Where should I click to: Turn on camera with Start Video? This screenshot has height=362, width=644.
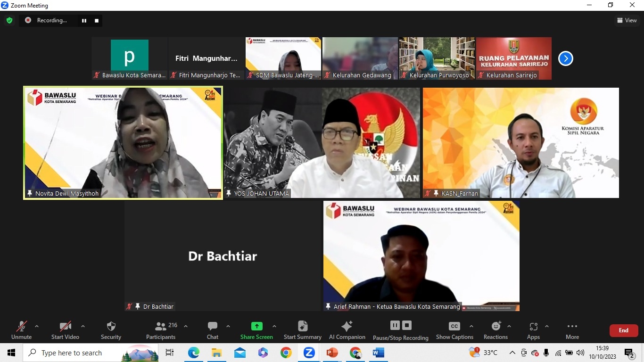65,330
